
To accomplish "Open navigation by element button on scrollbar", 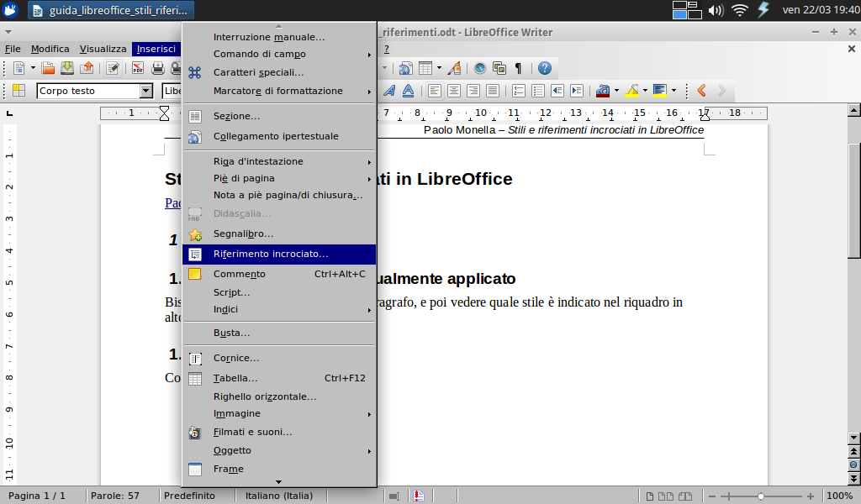I will click(853, 465).
